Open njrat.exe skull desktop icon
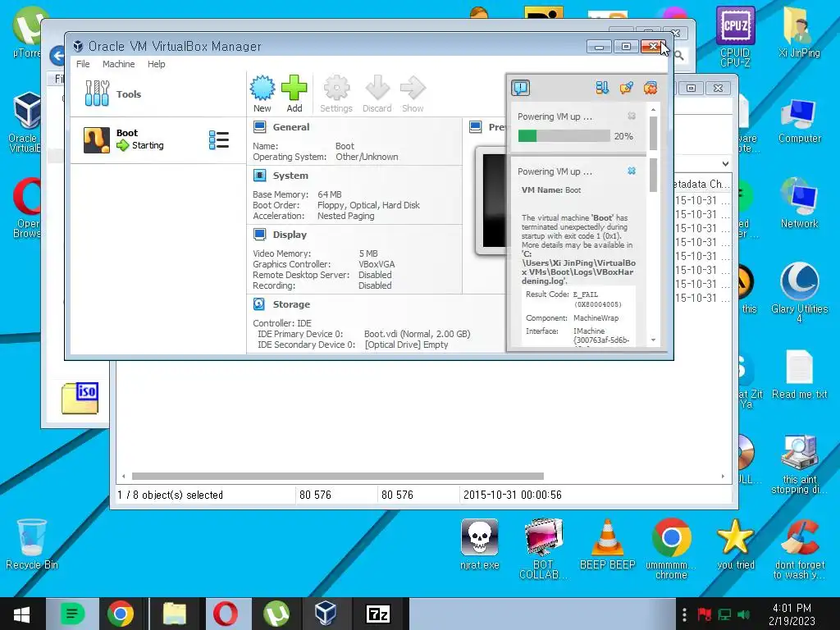Image resolution: width=840 pixels, height=630 pixels. pyautogui.click(x=479, y=544)
